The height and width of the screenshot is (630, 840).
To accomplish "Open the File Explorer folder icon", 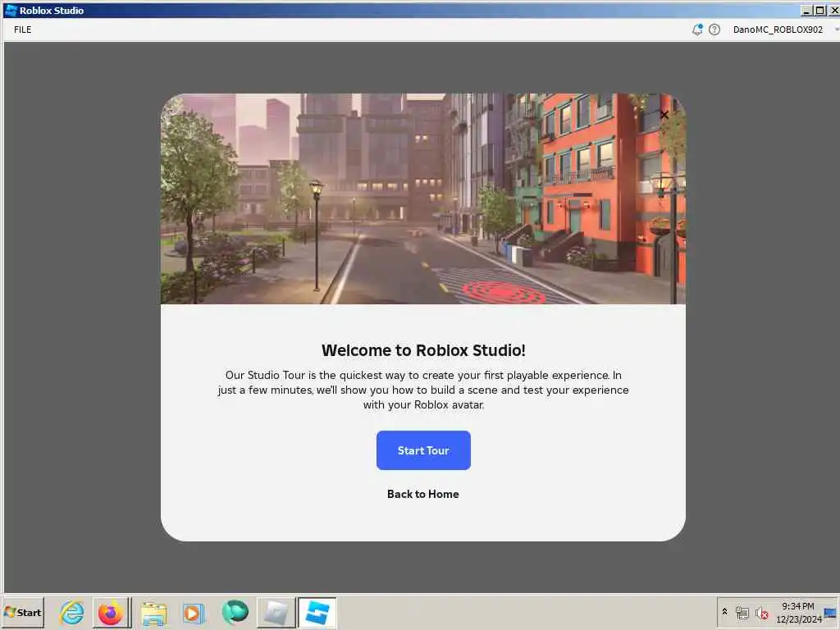I will coord(153,613).
